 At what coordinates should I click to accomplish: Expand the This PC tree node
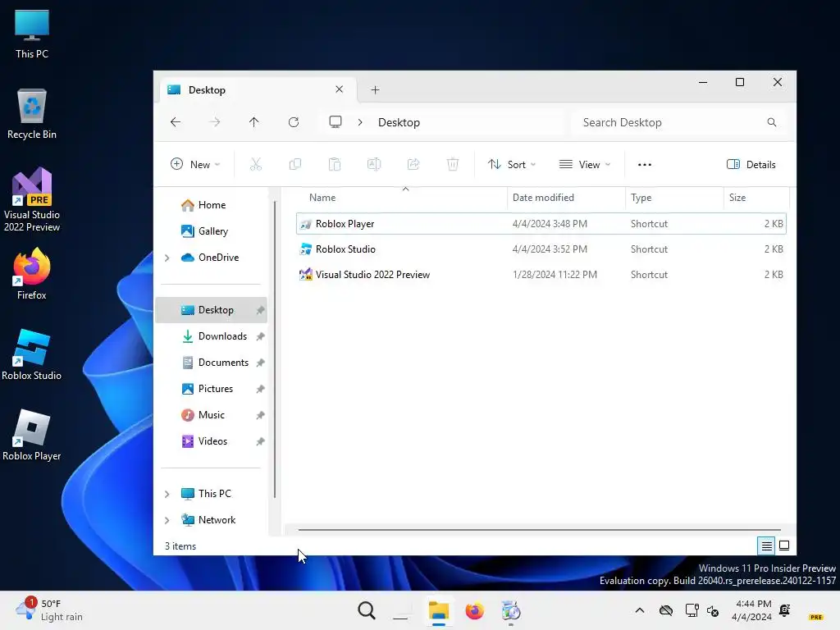tap(167, 494)
